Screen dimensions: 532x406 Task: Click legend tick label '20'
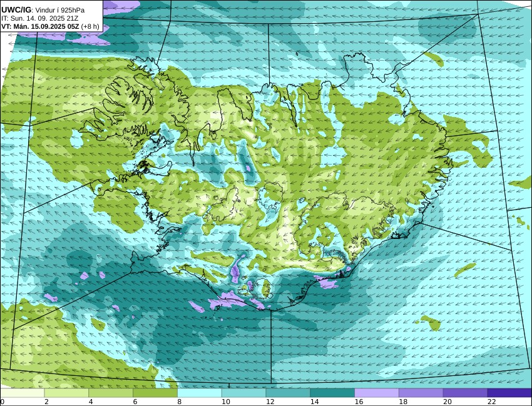coord(448,402)
